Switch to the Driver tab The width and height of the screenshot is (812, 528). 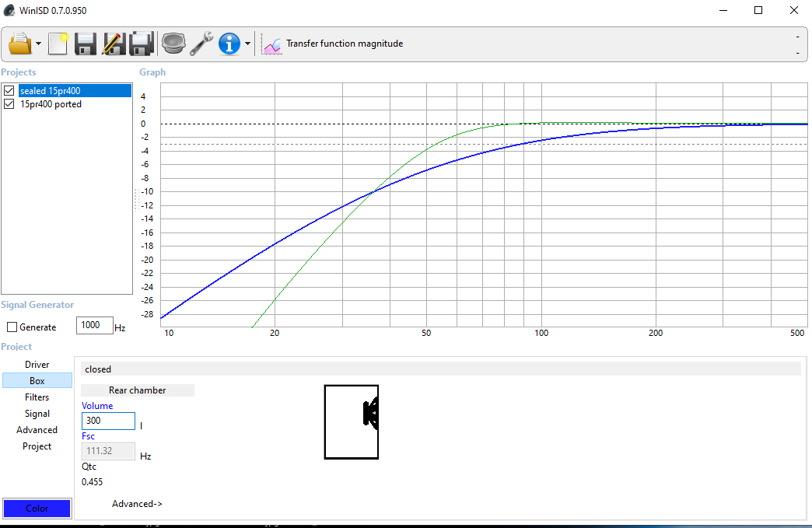tap(37, 365)
